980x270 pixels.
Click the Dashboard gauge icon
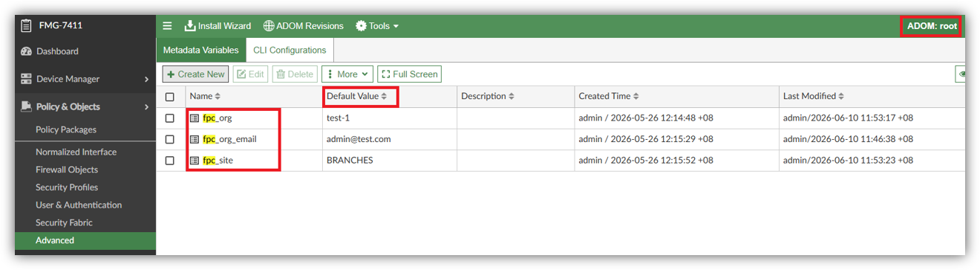[x=27, y=51]
